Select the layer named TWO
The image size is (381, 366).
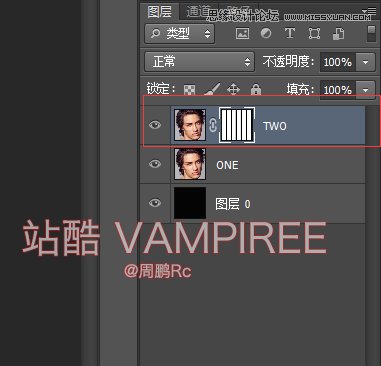pos(275,126)
